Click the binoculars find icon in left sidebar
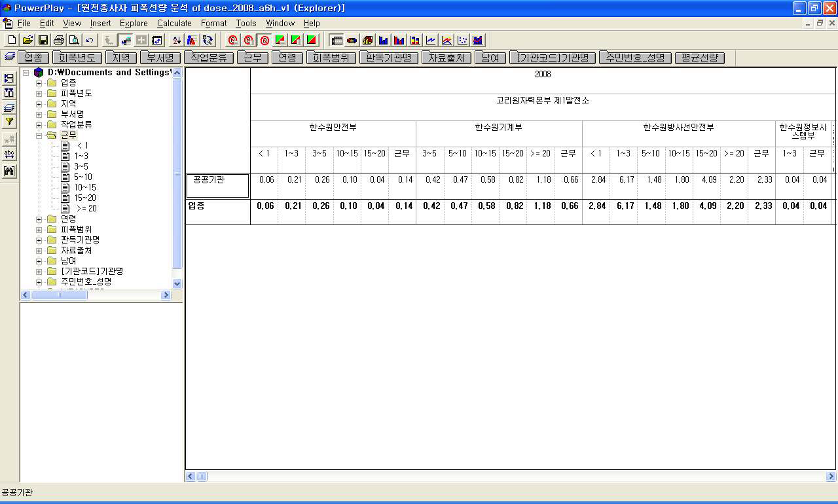 coord(9,171)
